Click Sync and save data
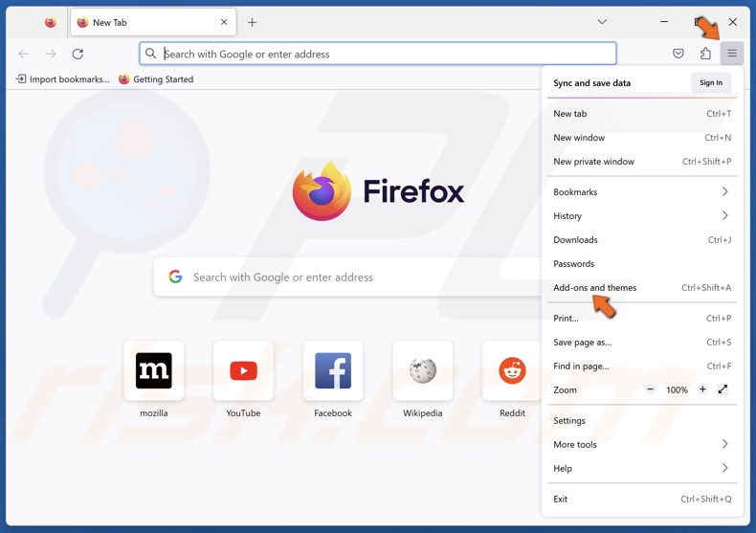The width and height of the screenshot is (756, 533). point(591,83)
